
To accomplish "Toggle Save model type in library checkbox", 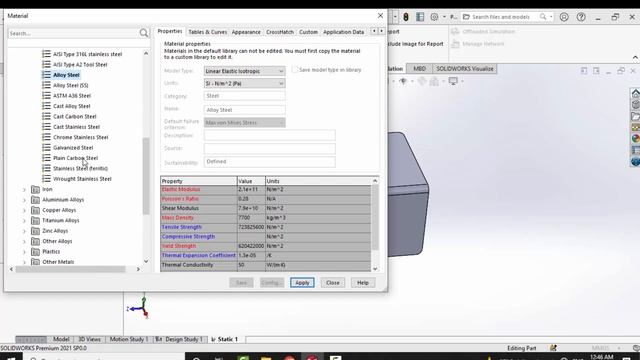I will pyautogui.click(x=295, y=70).
